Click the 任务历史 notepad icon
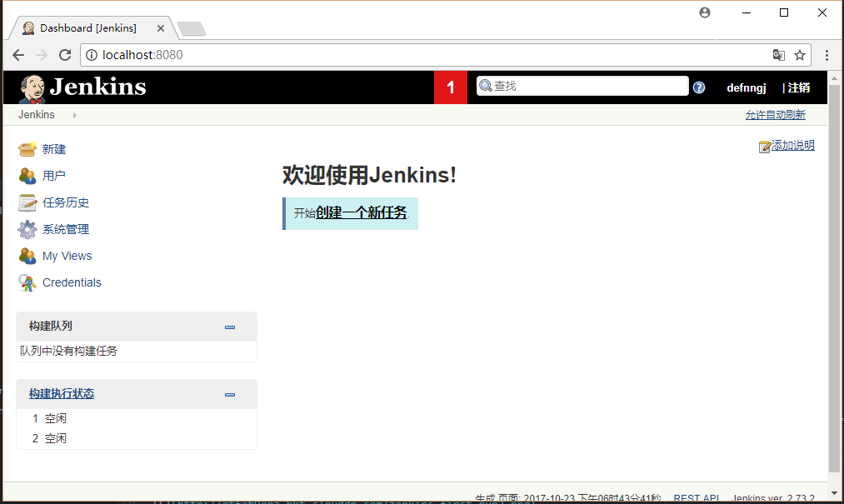Viewport: 844px width, 504px height. tap(27, 202)
